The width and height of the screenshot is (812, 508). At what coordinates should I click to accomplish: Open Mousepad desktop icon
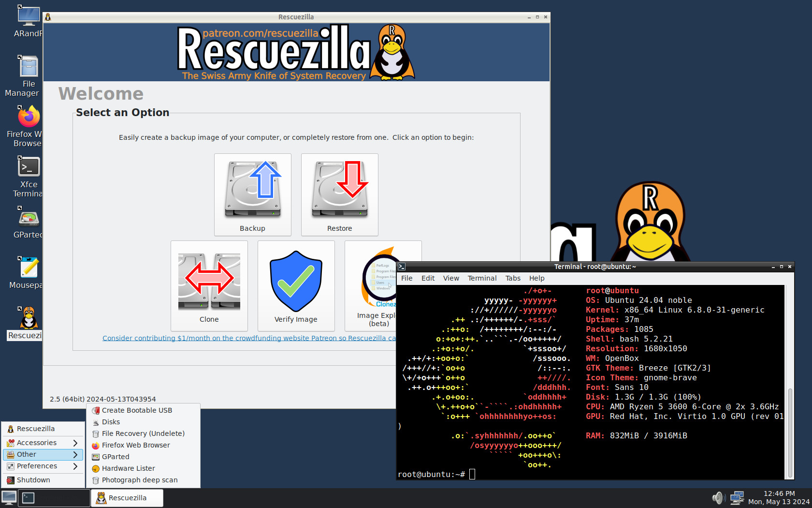pos(27,273)
